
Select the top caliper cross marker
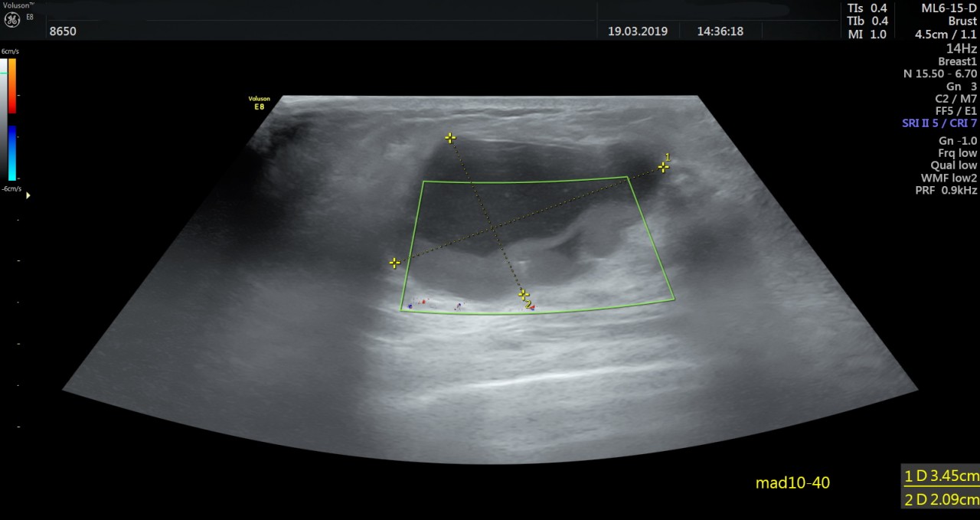tap(450, 138)
